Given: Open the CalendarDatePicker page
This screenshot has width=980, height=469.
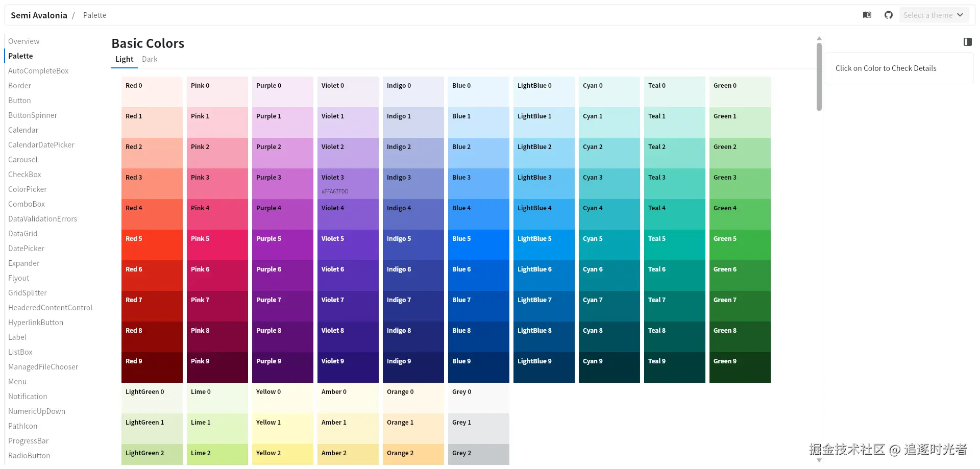Looking at the screenshot, I should click(x=41, y=145).
